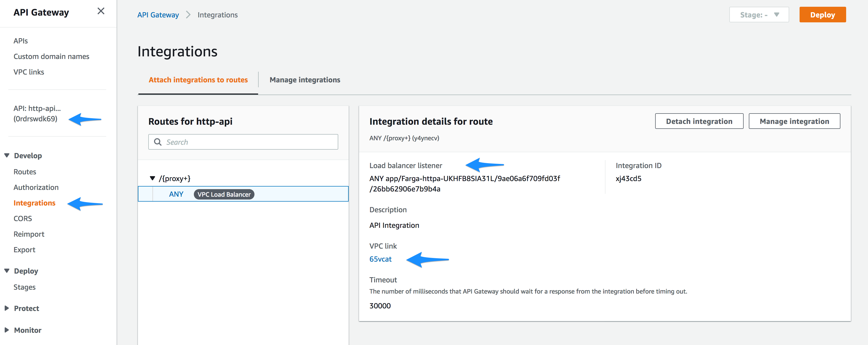Open the Stage dropdown
The height and width of the screenshot is (345, 868).
759,15
